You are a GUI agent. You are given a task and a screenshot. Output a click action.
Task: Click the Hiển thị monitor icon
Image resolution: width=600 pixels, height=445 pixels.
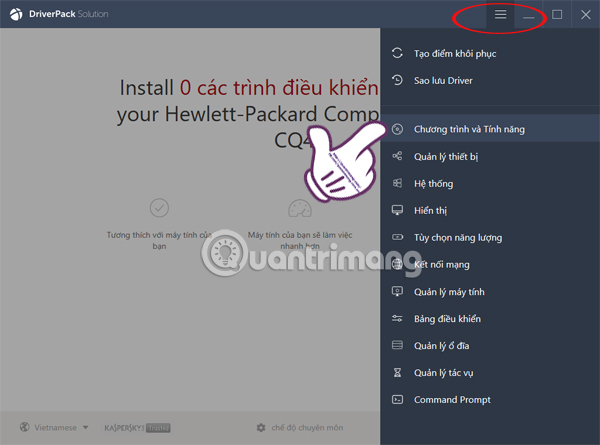397,210
